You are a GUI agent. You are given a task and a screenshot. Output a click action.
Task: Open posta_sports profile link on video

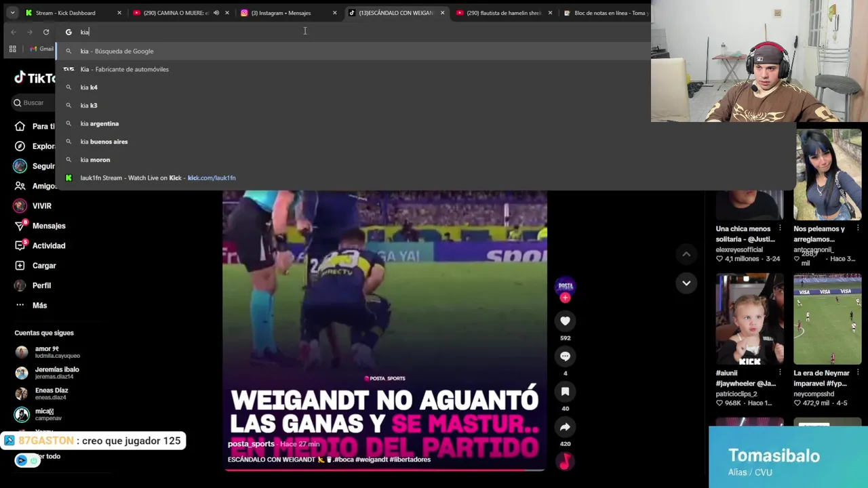point(251,444)
